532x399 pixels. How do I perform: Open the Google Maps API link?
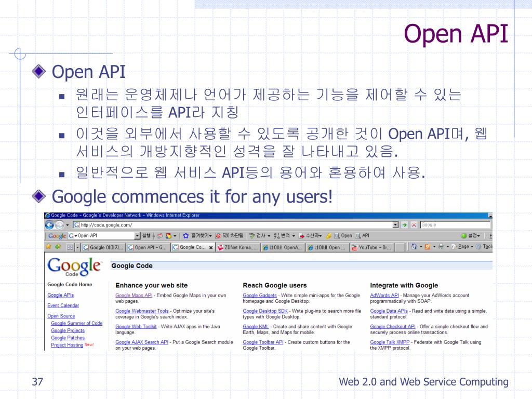(x=134, y=296)
